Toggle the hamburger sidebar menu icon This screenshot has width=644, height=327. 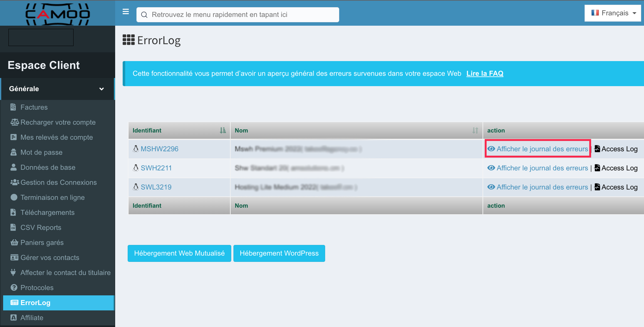click(x=126, y=12)
